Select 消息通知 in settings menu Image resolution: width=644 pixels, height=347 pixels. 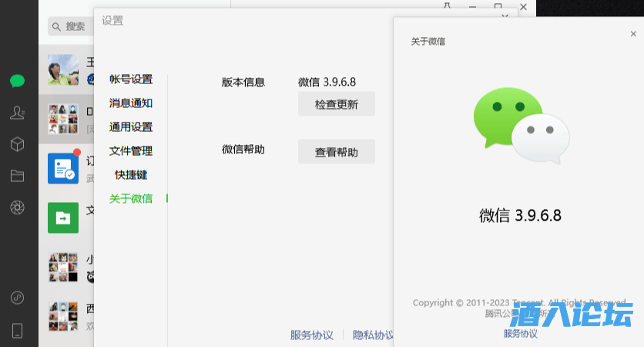pos(131,103)
